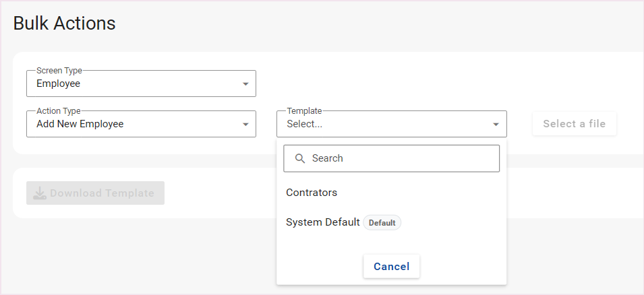
Task: Open the Action Type dropdown arrow
Action: (x=245, y=125)
